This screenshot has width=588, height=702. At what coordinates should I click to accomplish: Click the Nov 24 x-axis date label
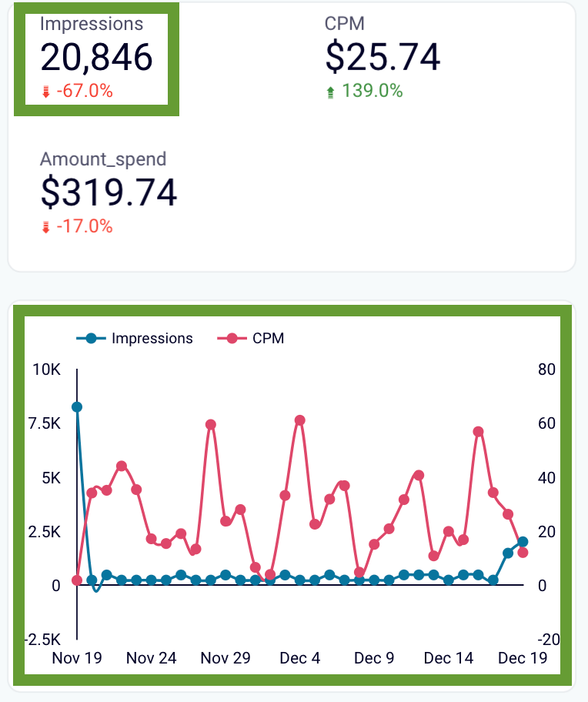(x=152, y=658)
